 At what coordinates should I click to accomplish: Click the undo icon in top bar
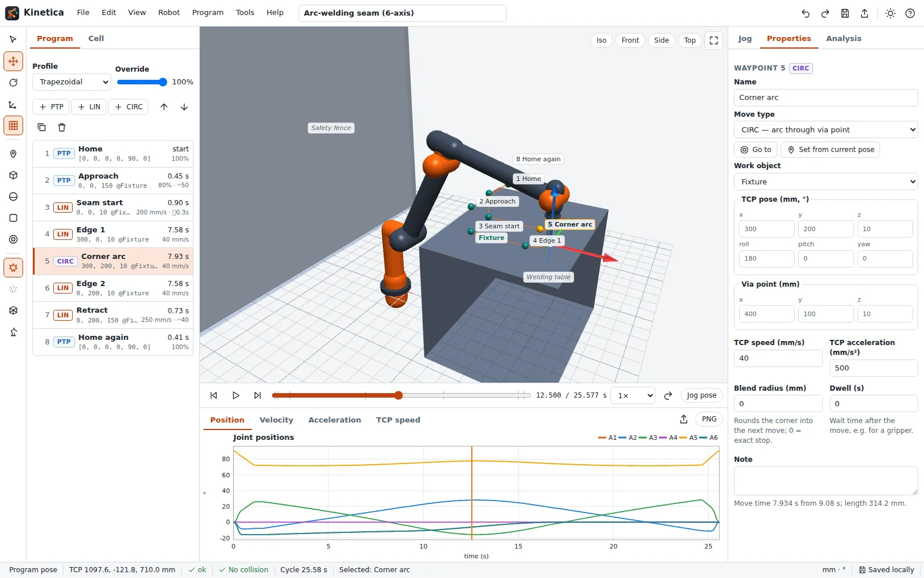(x=806, y=13)
